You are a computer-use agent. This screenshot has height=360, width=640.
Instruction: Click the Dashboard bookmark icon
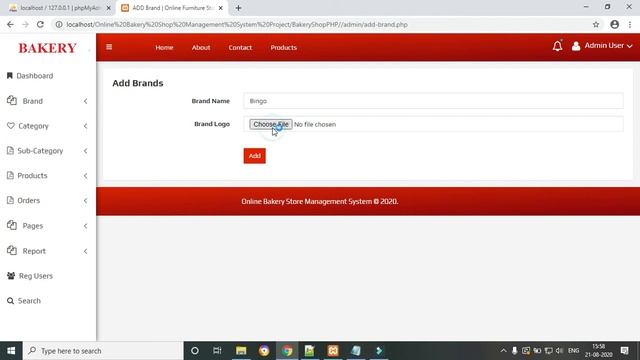click(10, 76)
